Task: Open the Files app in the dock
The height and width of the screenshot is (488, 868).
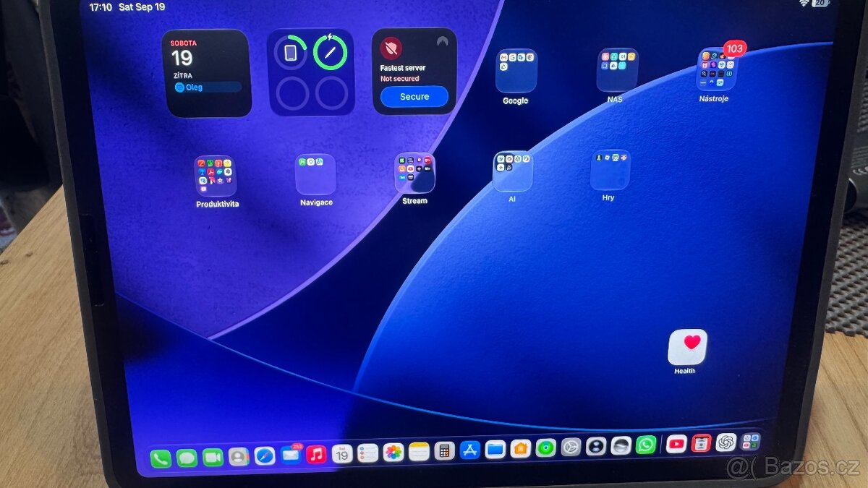Action: point(495,449)
